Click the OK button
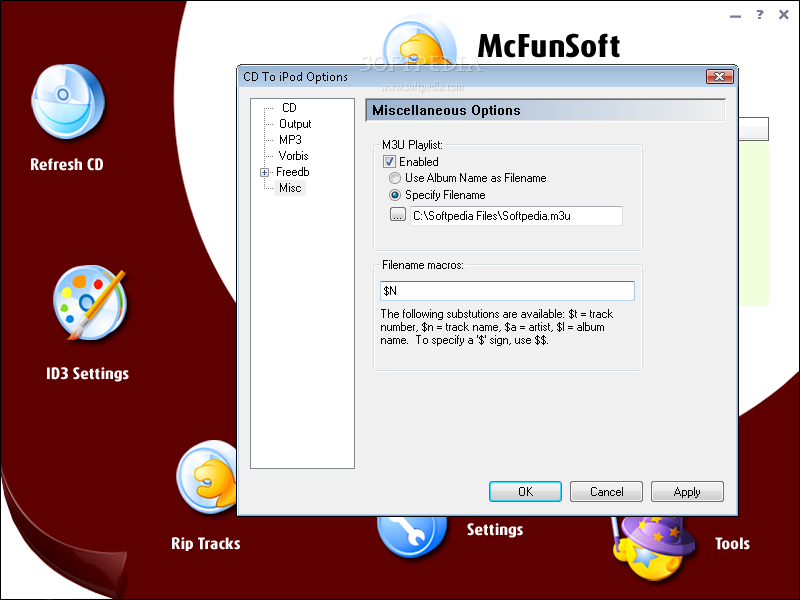This screenshot has width=800, height=600. 526,491
